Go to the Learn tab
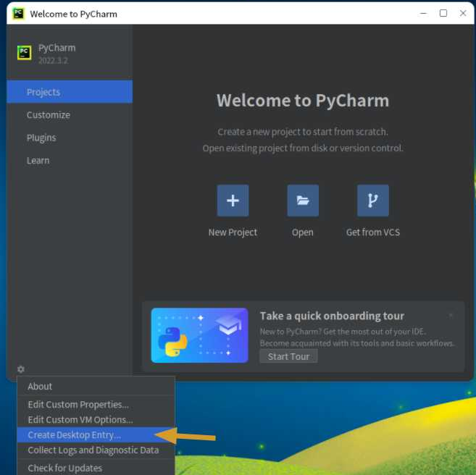This screenshot has width=476, height=475. [x=70, y=161]
